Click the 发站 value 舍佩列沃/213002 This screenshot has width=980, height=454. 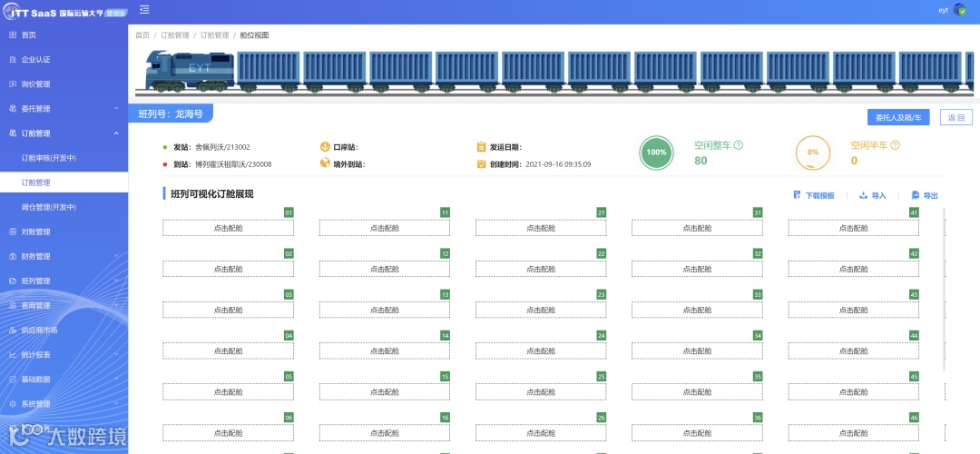point(222,147)
